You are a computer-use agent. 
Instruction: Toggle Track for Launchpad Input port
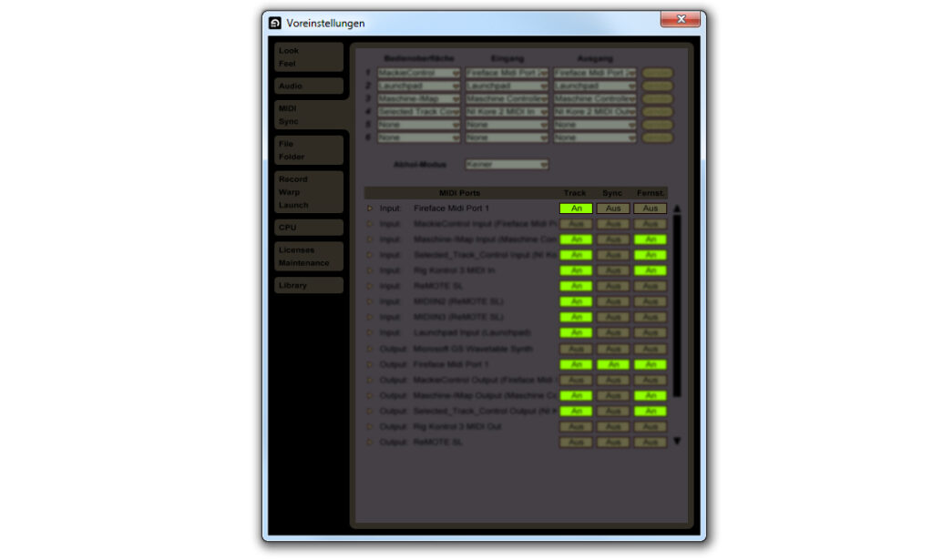[x=576, y=333]
